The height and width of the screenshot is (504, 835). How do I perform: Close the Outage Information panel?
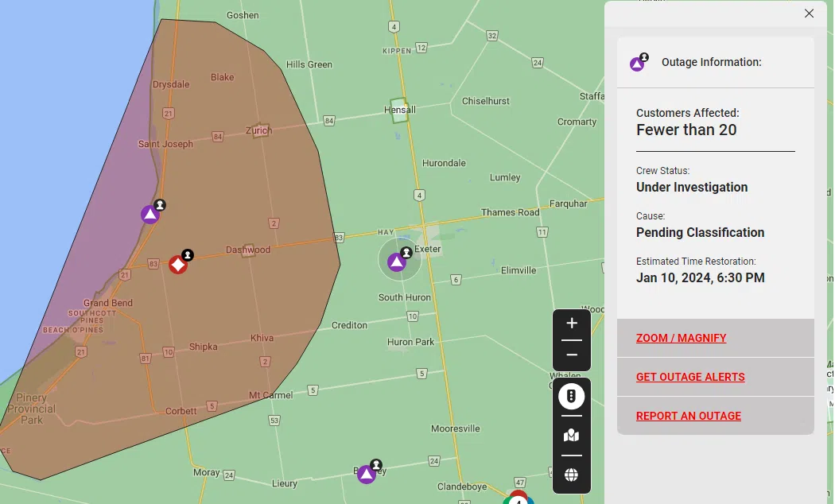click(x=809, y=14)
